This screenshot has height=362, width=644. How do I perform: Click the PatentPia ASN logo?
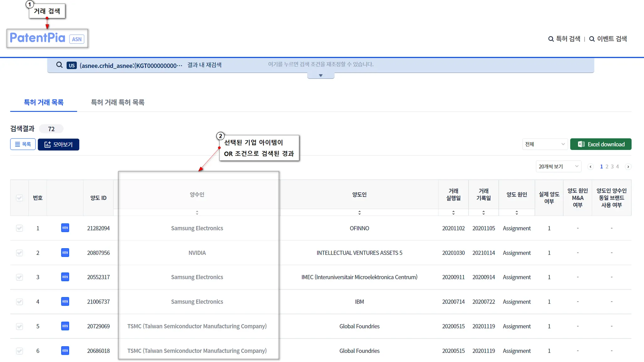click(x=47, y=38)
